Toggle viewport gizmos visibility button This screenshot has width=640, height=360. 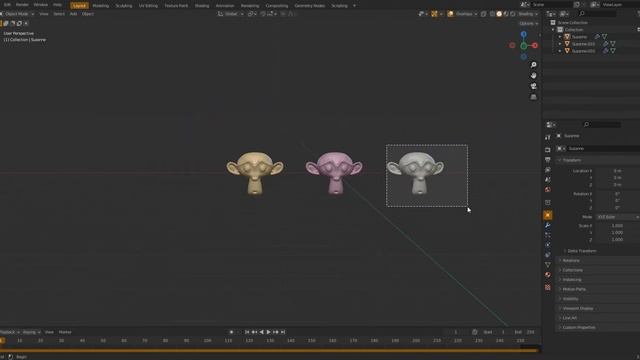click(x=434, y=14)
